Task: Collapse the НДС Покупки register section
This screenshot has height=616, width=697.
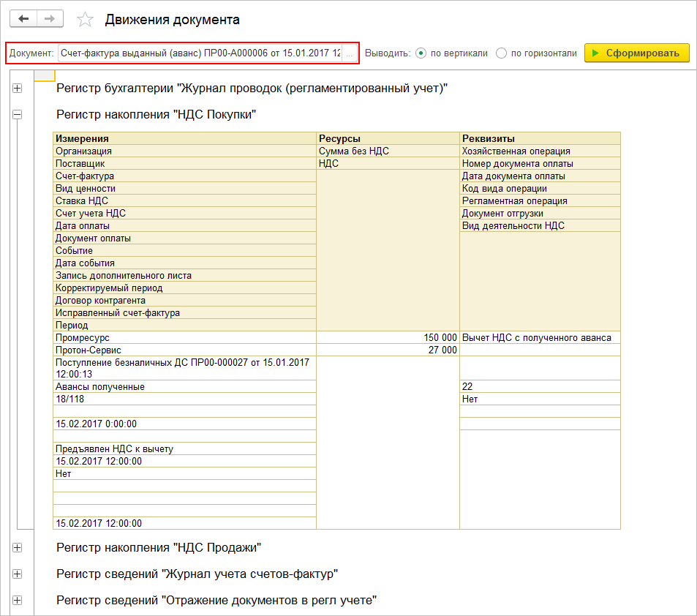Action: click(x=18, y=114)
